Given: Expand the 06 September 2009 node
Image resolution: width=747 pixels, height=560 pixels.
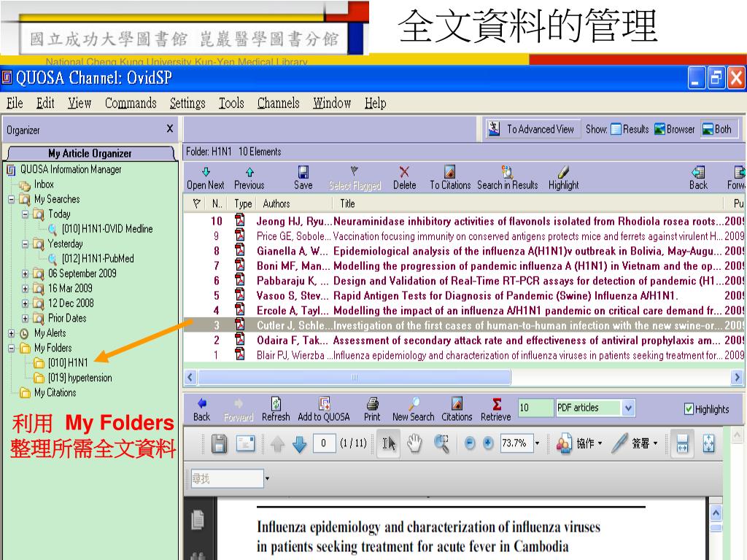Looking at the screenshot, I should point(26,274).
